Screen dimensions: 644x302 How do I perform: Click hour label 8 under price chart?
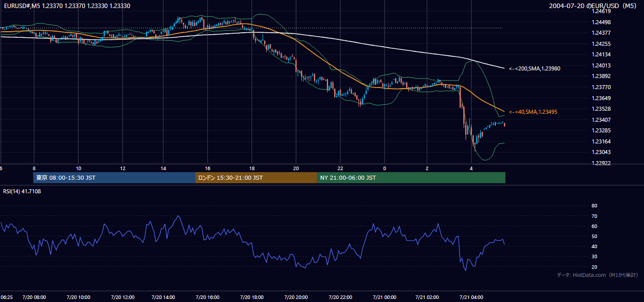pos(34,168)
